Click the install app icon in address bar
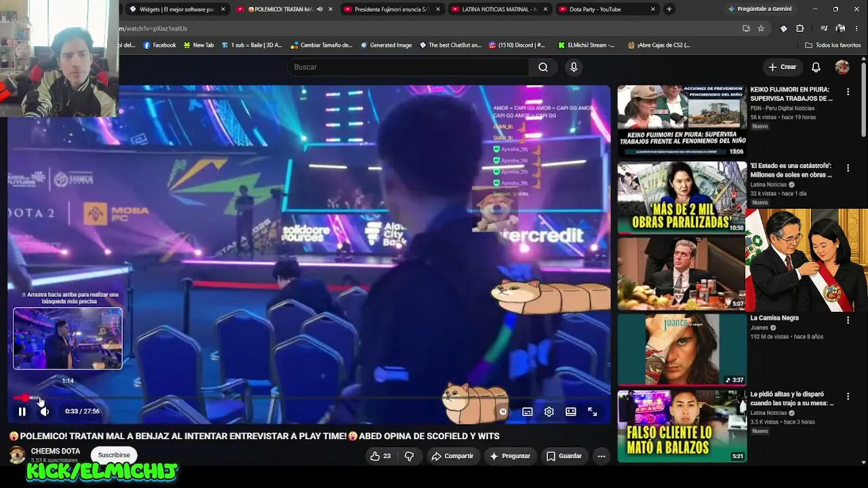Viewport: 868px width, 488px height. 746,28
